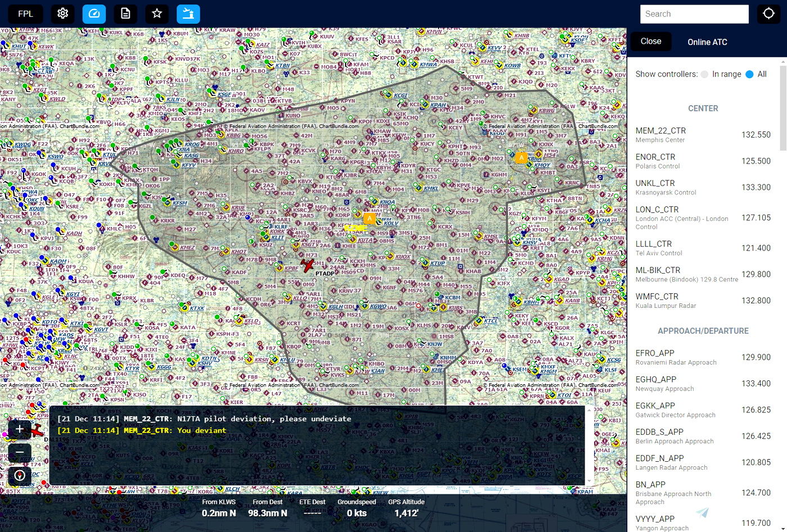787x532 pixels.
Task: Close the Online ATC panel
Action: click(x=650, y=42)
